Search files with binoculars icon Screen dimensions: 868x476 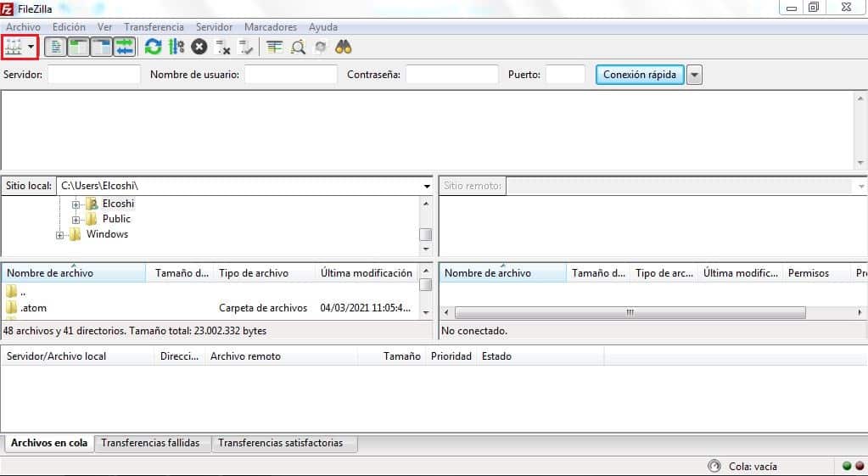pyautogui.click(x=344, y=47)
